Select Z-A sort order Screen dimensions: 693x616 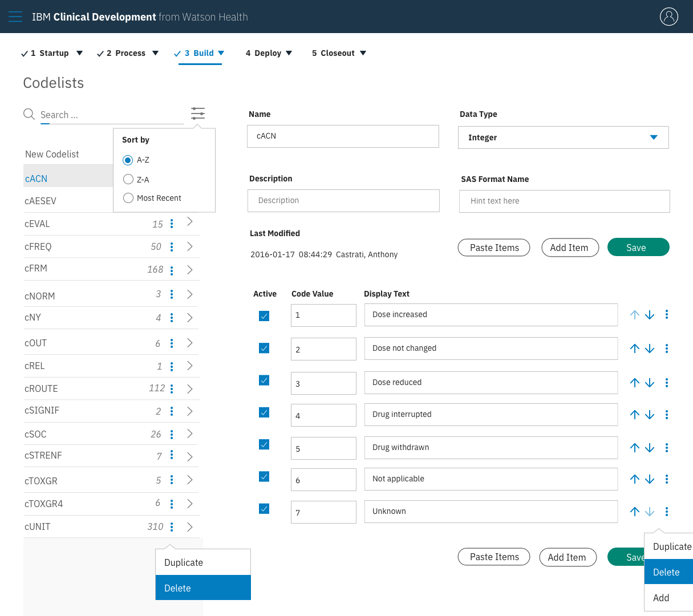128,179
